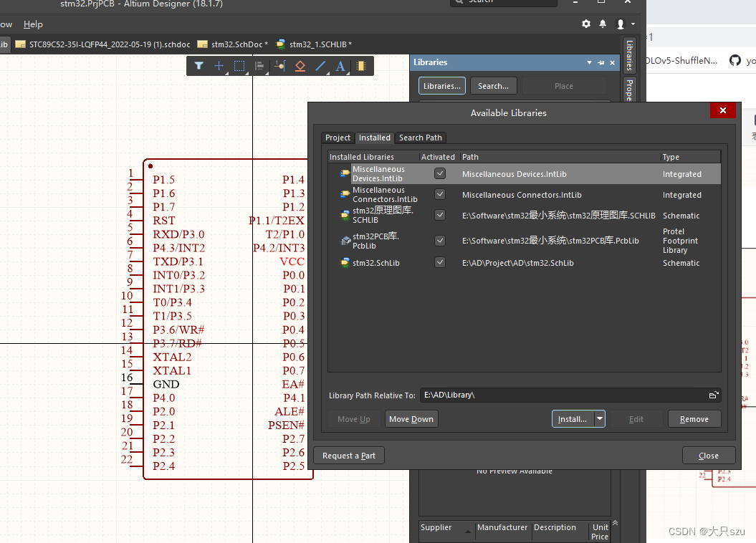Click the Close button in dialog

click(709, 456)
